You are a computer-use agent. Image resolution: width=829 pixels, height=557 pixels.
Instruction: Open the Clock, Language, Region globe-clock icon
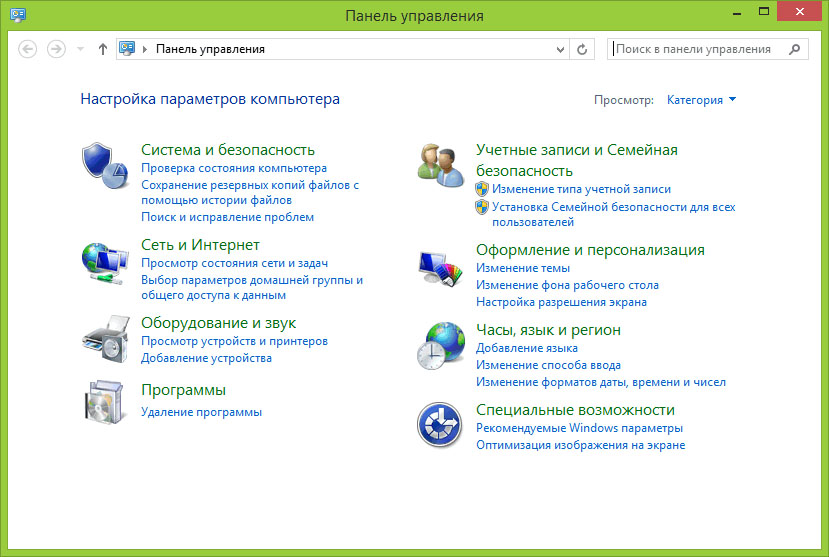pyautogui.click(x=440, y=345)
